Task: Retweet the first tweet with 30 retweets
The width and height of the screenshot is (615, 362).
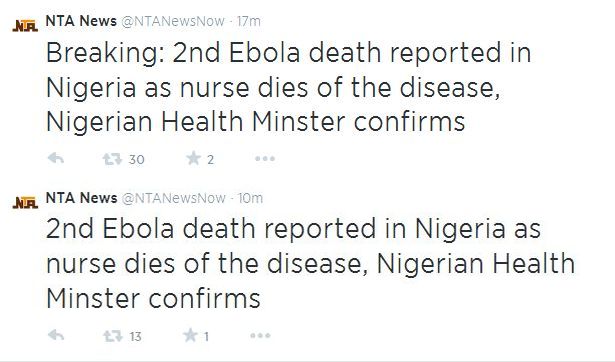Action: pos(112,159)
